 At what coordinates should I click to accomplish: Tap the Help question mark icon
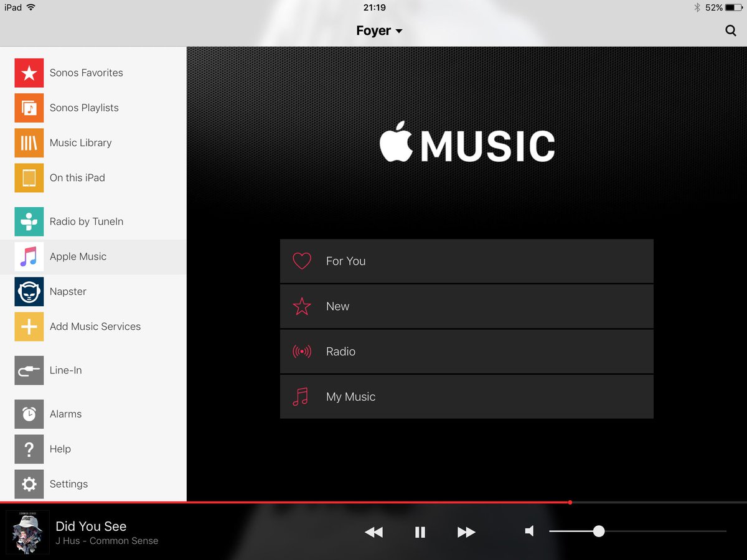[x=29, y=449]
